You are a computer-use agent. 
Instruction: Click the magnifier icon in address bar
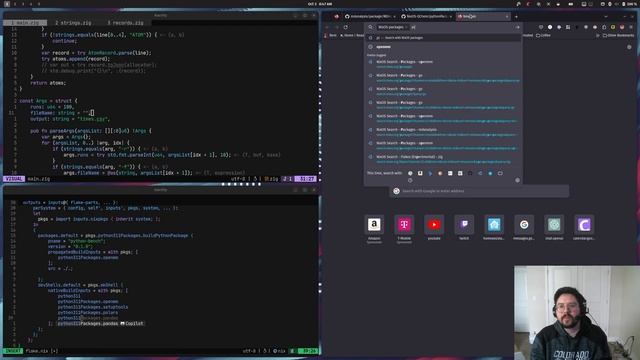370,27
